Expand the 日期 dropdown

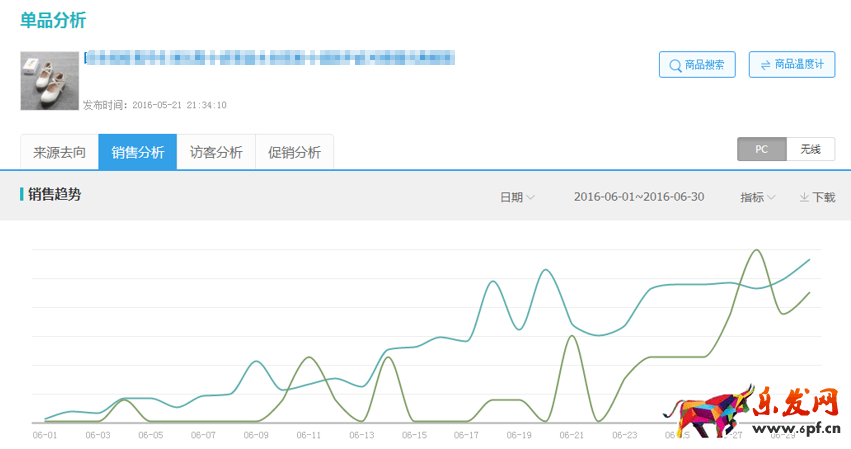click(x=517, y=197)
